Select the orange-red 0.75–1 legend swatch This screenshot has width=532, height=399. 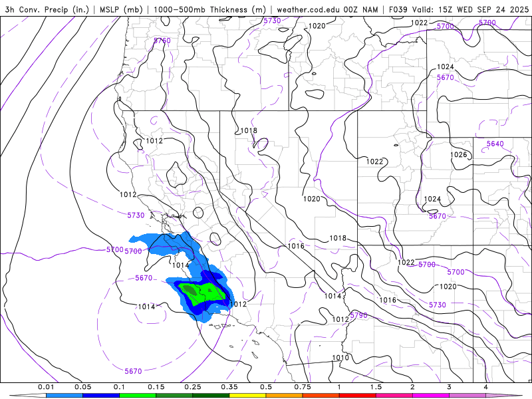tap(321, 396)
